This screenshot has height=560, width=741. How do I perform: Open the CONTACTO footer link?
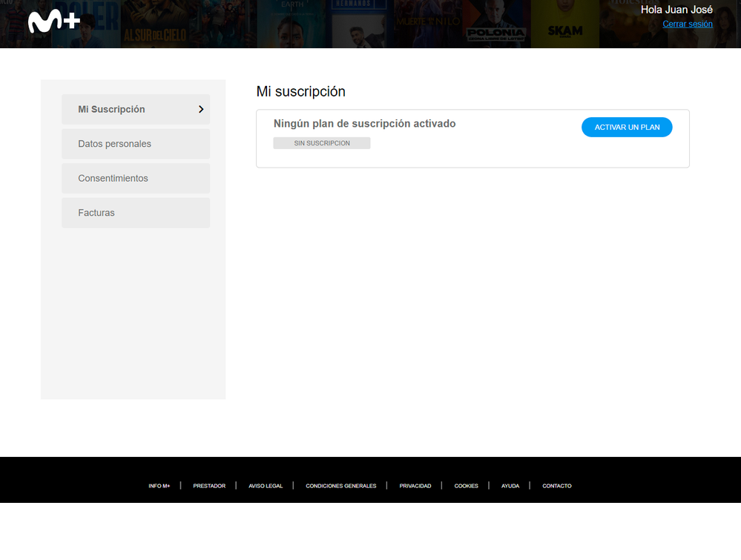point(556,486)
